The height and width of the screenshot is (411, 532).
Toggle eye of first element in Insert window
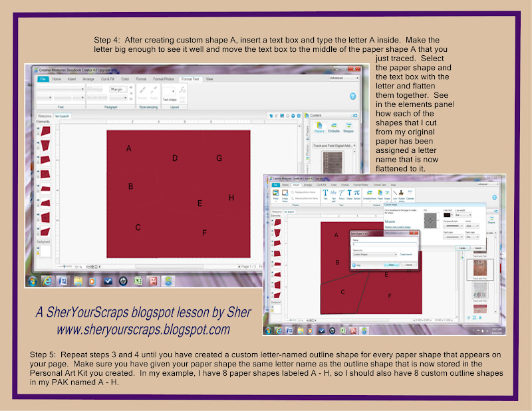coord(272,221)
